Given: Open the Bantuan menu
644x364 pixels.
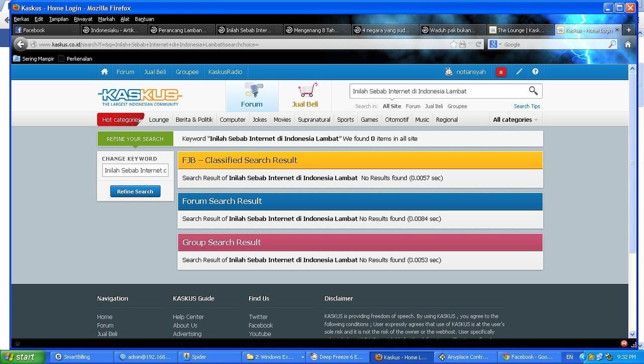Looking at the screenshot, I should click(144, 19).
